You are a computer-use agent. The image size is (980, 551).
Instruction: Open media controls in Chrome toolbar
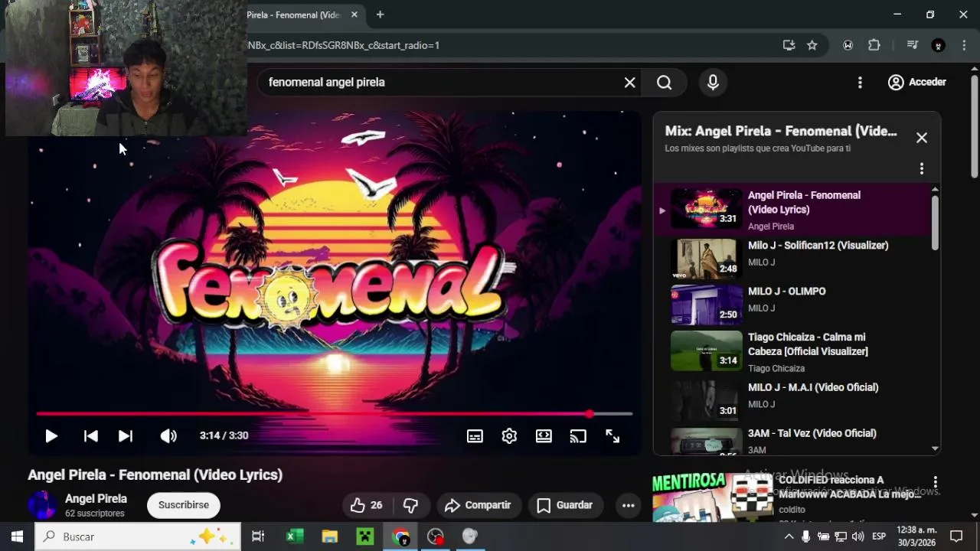912,45
